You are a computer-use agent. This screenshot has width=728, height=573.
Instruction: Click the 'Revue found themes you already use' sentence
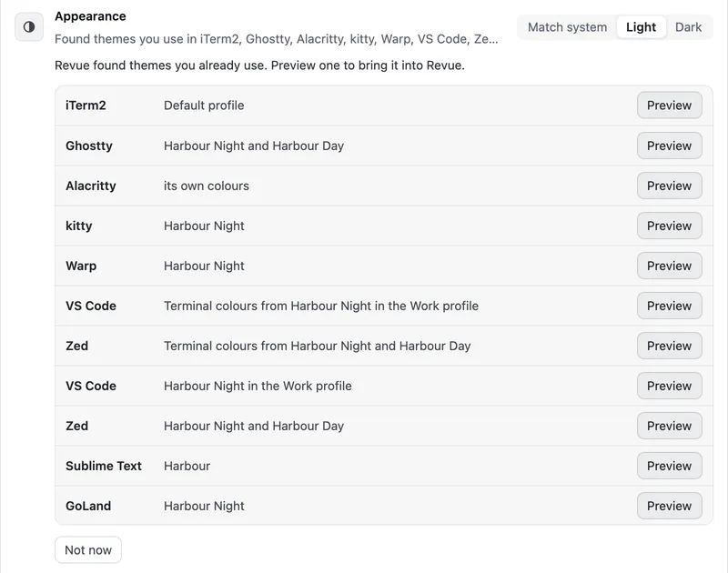(x=259, y=65)
